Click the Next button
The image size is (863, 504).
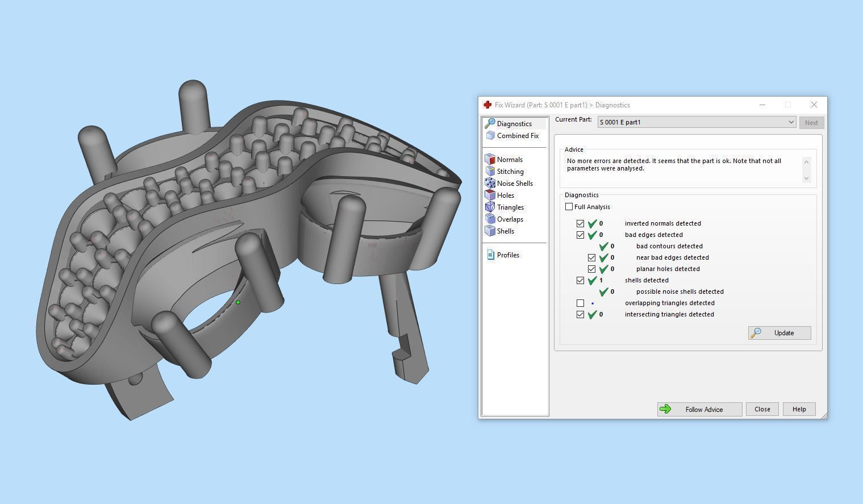[x=811, y=123]
